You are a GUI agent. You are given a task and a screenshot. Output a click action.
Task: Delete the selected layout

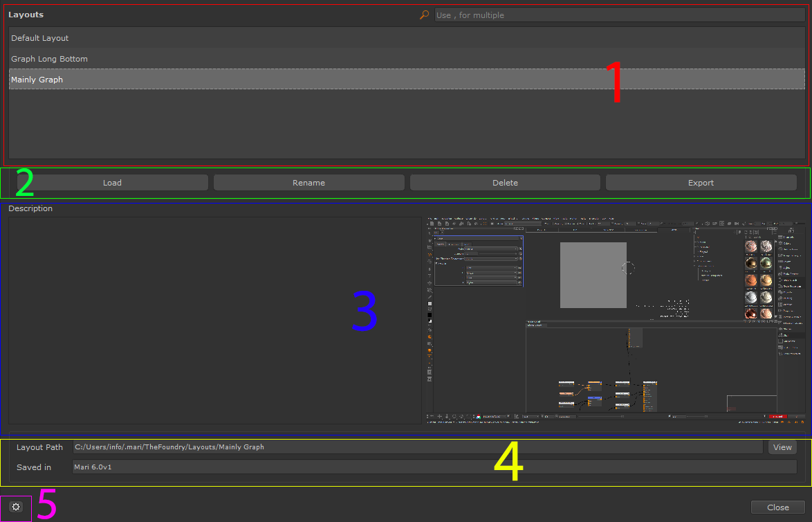pos(505,183)
